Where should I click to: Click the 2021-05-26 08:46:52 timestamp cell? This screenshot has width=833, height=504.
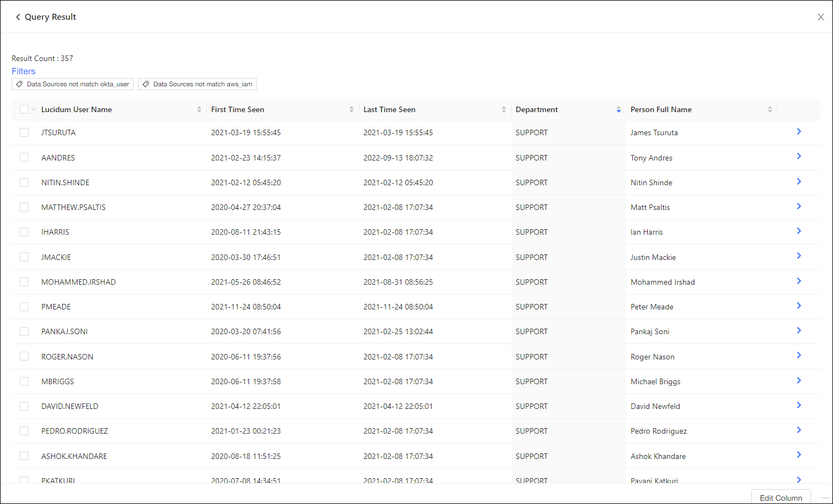pyautogui.click(x=246, y=282)
